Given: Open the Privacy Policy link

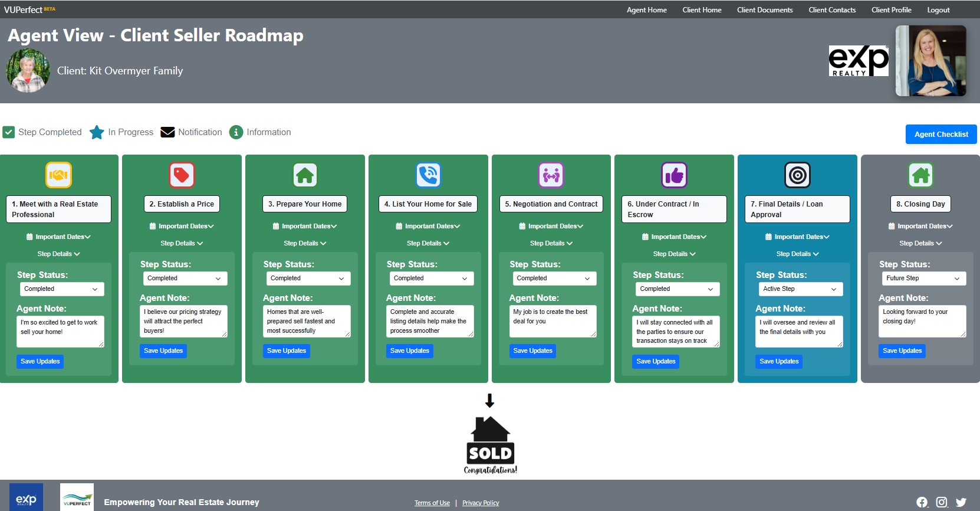Looking at the screenshot, I should point(481,503).
